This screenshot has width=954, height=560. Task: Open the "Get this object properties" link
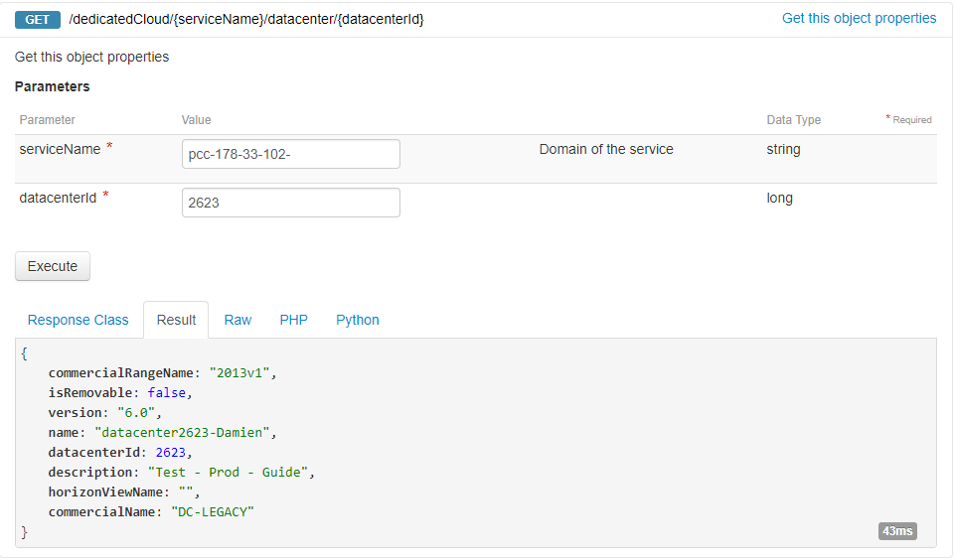(x=859, y=18)
